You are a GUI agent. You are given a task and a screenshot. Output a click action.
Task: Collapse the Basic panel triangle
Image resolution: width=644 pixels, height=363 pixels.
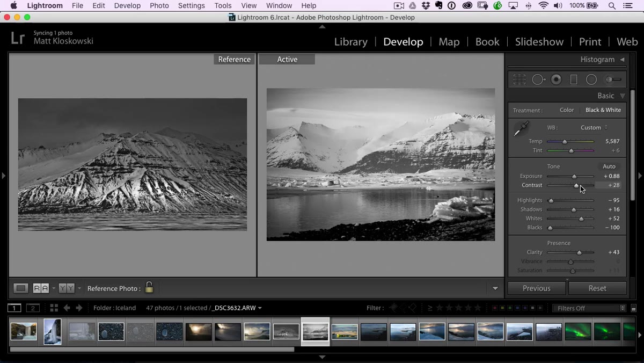coord(623,96)
